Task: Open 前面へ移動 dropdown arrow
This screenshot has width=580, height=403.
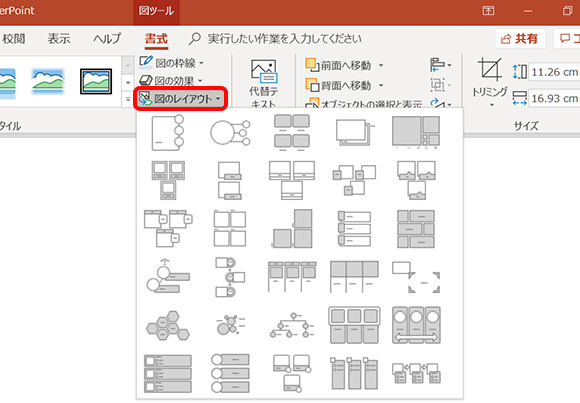Action: click(381, 66)
